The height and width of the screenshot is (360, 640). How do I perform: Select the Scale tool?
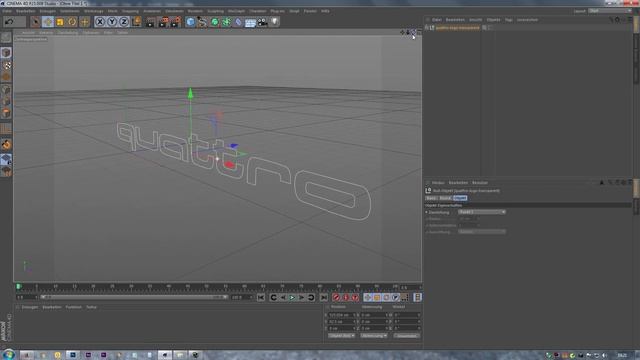pyautogui.click(x=60, y=22)
